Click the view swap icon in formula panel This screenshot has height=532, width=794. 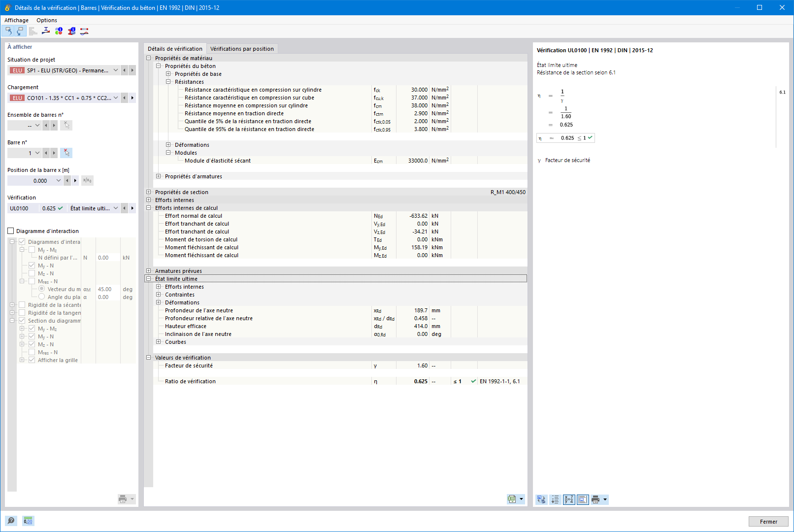pos(541,499)
